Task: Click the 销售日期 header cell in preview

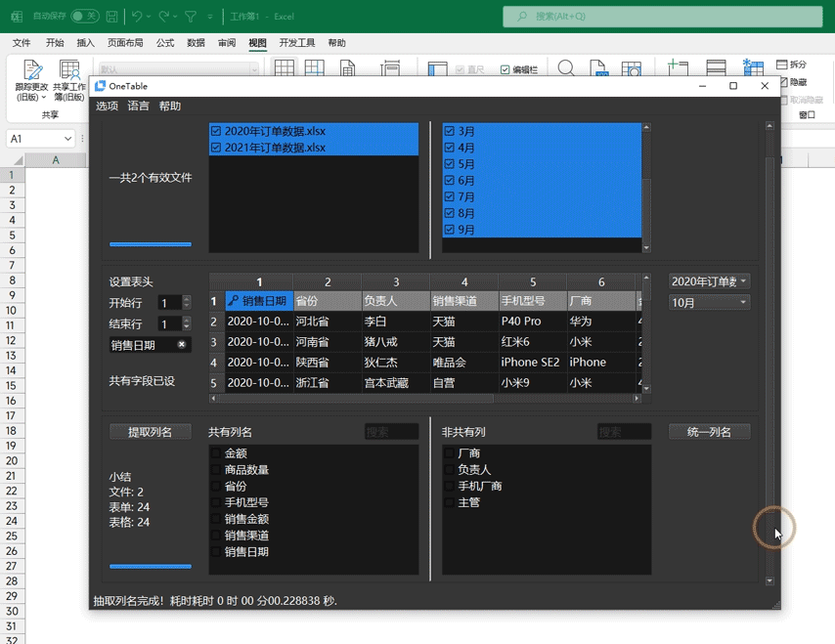Action: coord(259,301)
